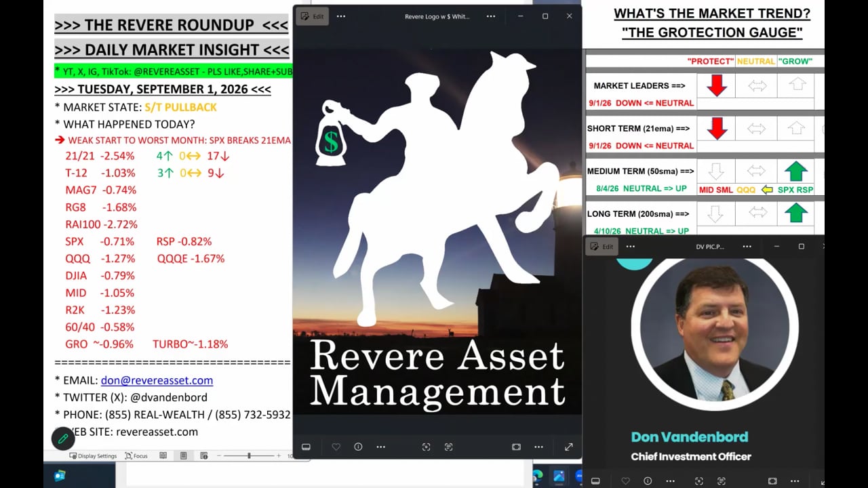
Task: Click the "MAG7 -0.74%" line
Action: pyautogui.click(x=101, y=190)
